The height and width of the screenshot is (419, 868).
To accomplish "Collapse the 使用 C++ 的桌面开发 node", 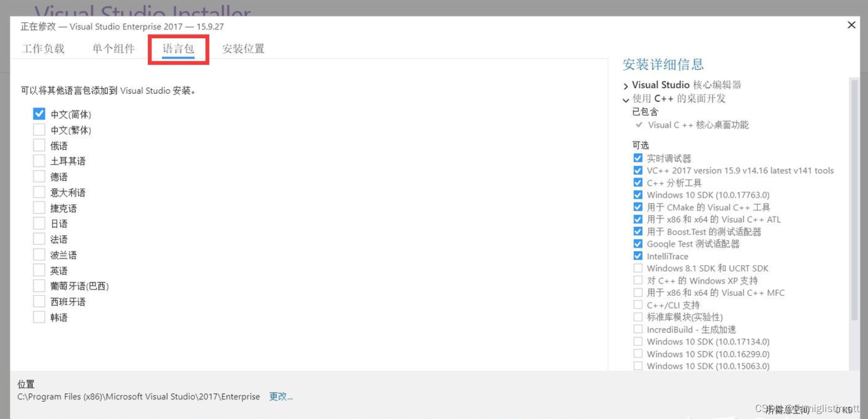I will point(626,100).
